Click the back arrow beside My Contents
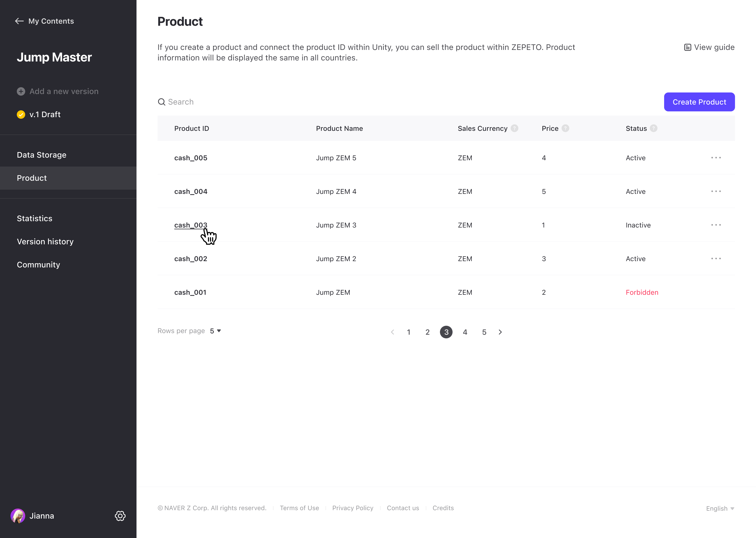The width and height of the screenshot is (756, 538). 19,21
